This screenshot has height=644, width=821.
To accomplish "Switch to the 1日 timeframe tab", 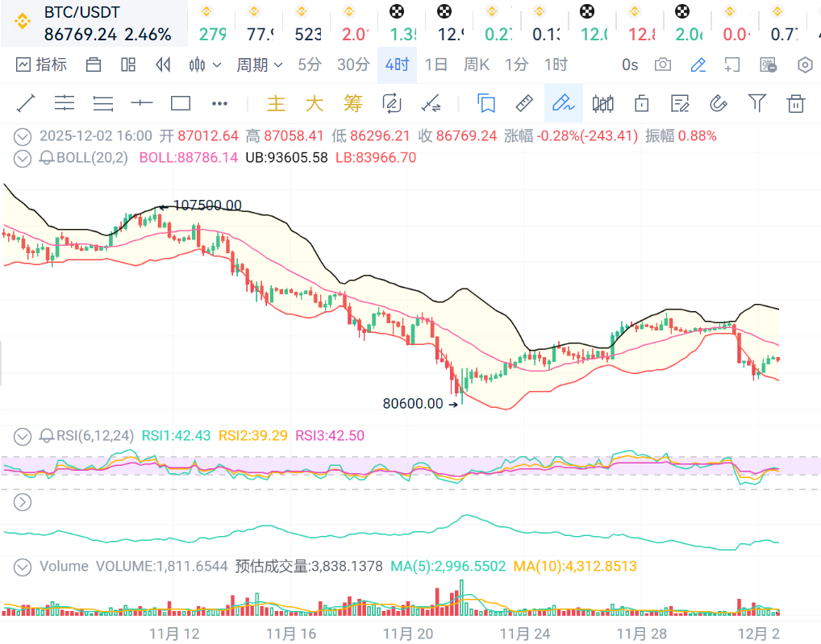I will pyautogui.click(x=436, y=64).
